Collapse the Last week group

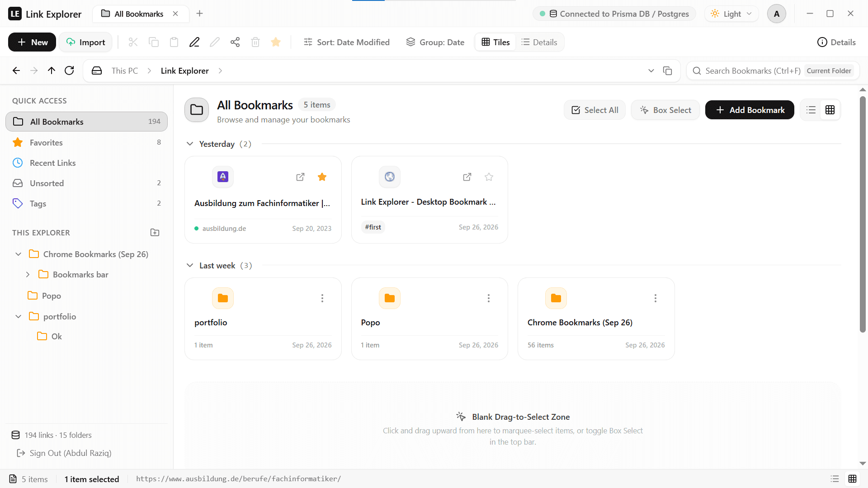point(190,265)
